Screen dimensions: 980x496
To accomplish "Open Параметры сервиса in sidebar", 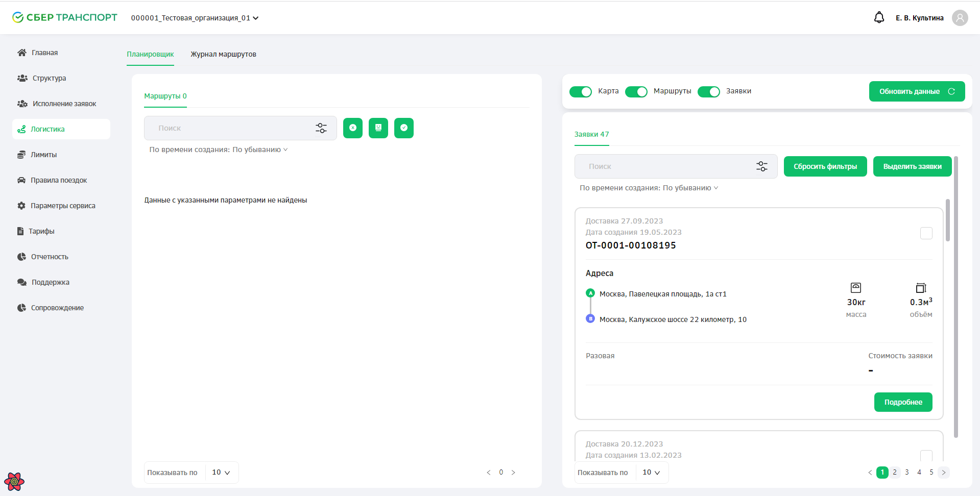I will click(x=61, y=206).
